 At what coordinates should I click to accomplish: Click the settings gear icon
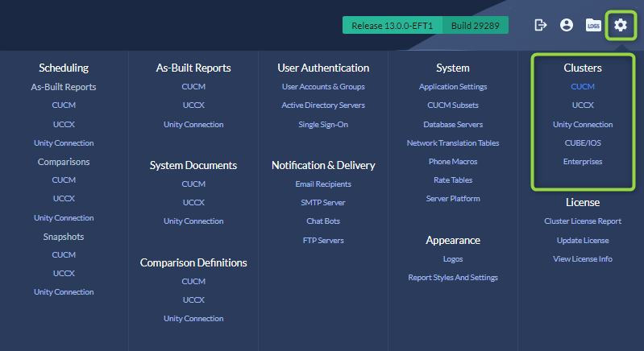(x=621, y=25)
